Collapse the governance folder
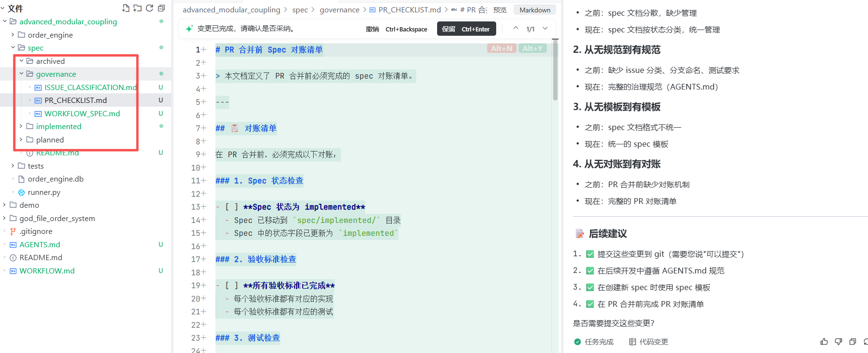The image size is (868, 353). 21,74
